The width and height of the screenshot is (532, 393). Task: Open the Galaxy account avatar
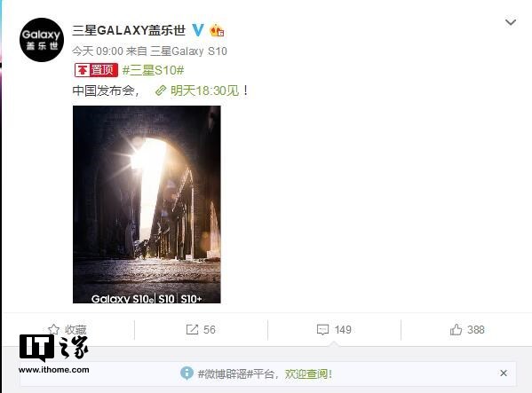pyautogui.click(x=42, y=40)
